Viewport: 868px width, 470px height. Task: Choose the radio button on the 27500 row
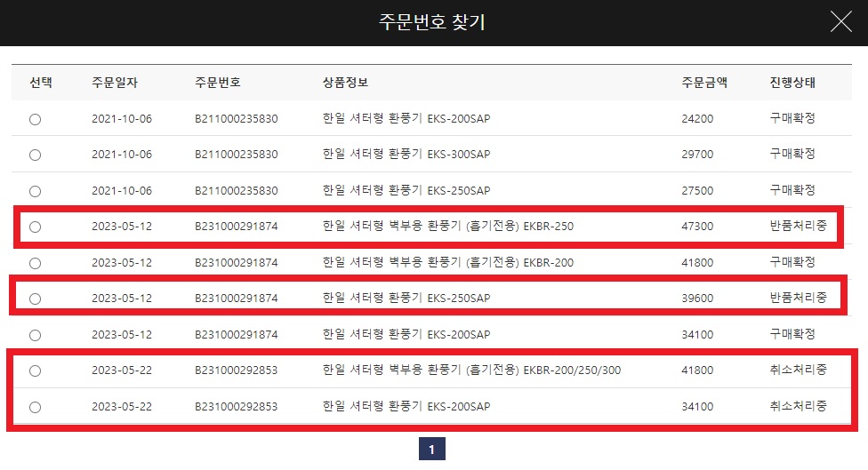pos(35,191)
